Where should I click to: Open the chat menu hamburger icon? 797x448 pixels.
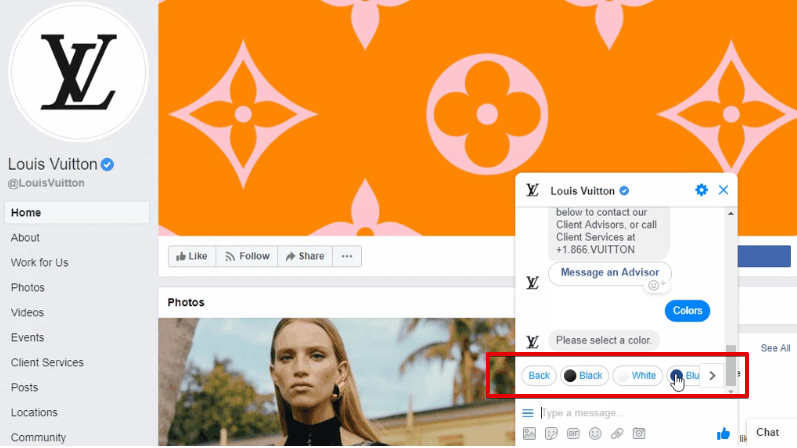(x=528, y=413)
